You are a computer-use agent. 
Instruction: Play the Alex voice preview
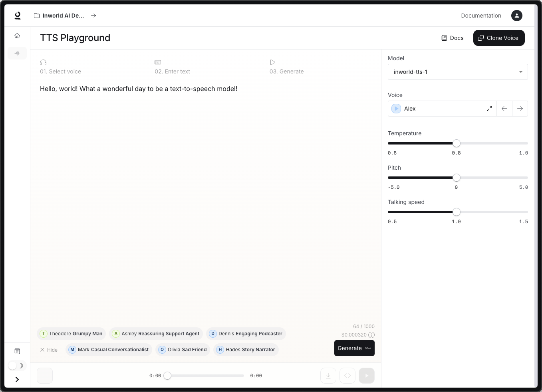396,109
